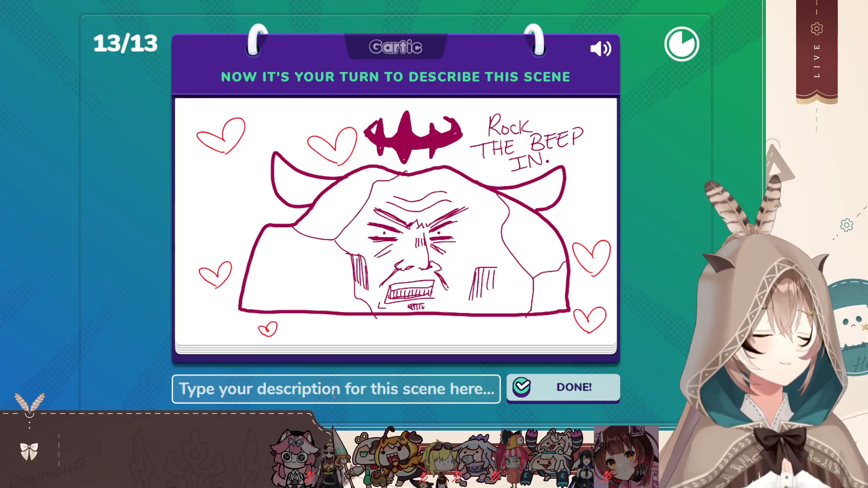Click the 13/13 round counter
The height and width of the screenshot is (488, 868).
coord(125,43)
